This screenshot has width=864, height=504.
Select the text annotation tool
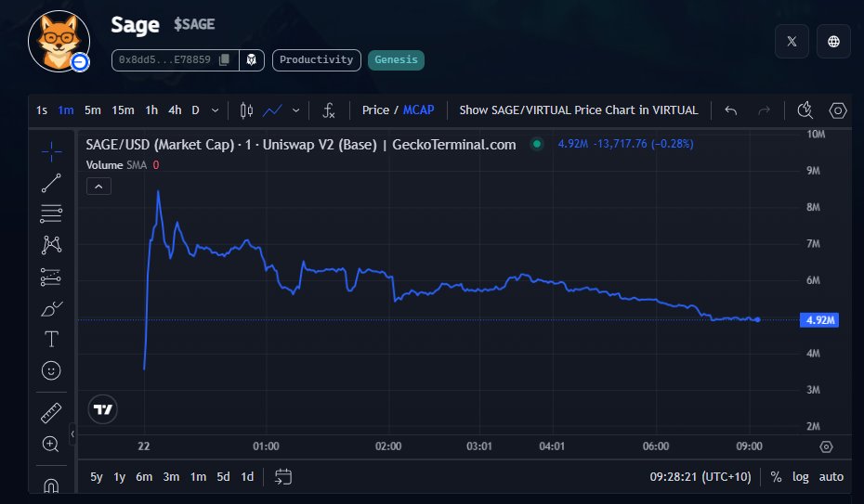pos(51,339)
